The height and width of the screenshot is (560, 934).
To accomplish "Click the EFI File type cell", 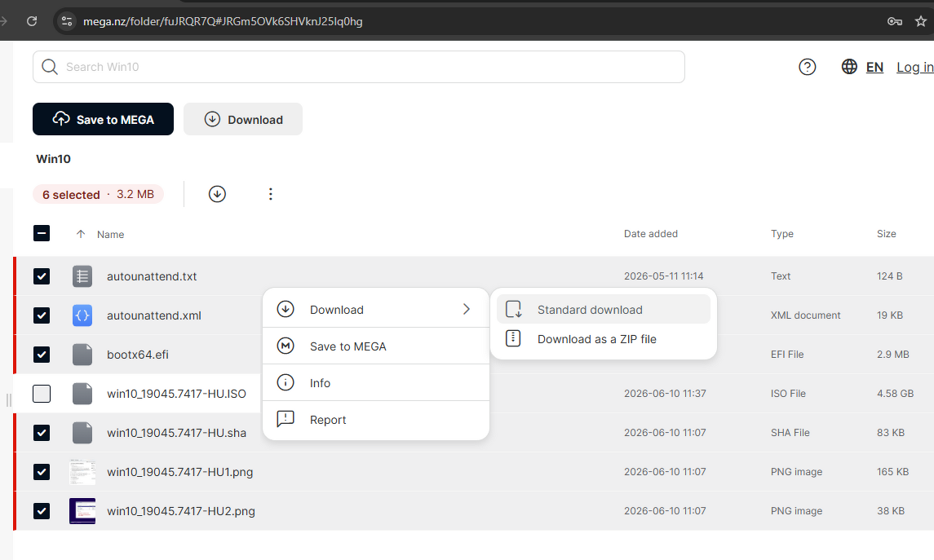I will 787,355.
